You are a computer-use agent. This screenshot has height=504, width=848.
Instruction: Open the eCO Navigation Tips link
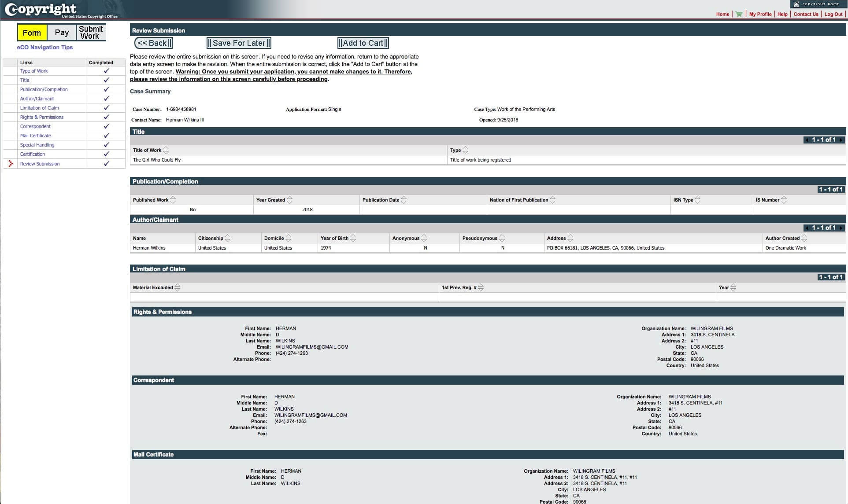coord(44,47)
